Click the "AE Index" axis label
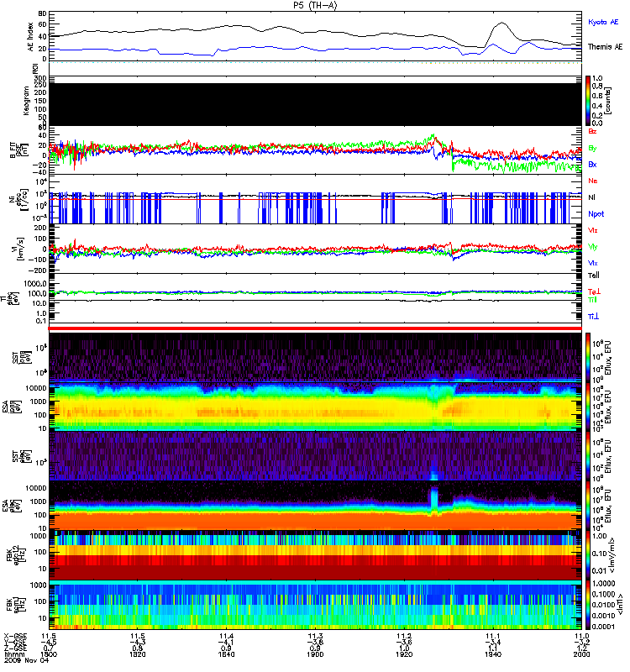630x672 pixels. click(x=30, y=37)
